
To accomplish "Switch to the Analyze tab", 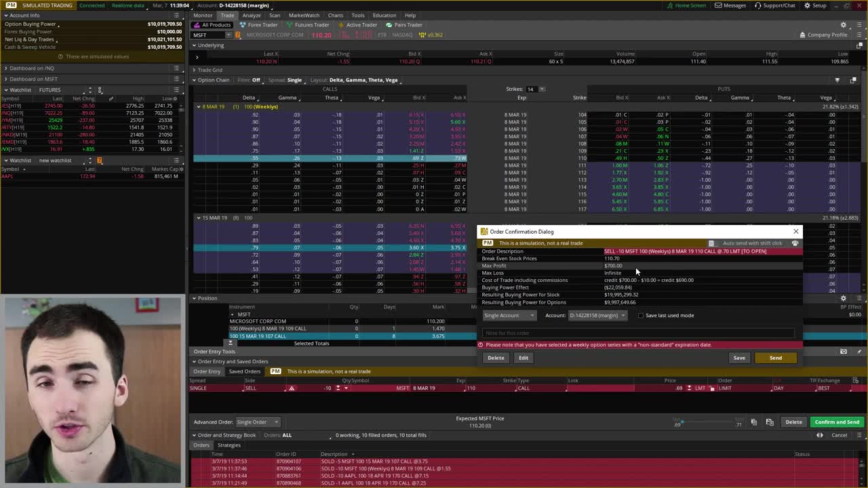I will [x=251, y=15].
